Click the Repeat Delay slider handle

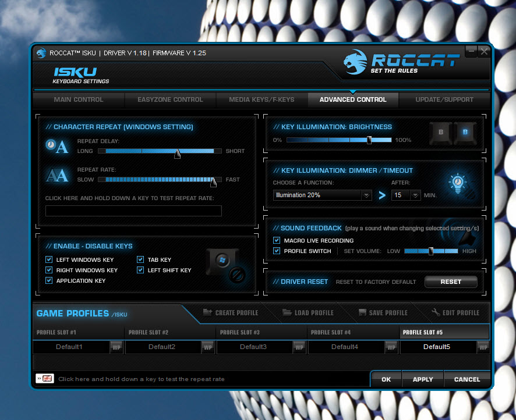coord(178,154)
